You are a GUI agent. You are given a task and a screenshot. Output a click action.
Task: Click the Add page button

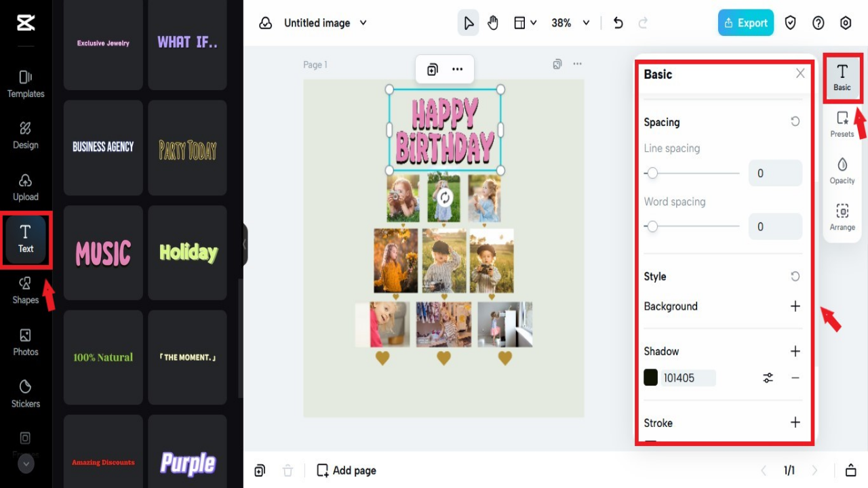pyautogui.click(x=346, y=470)
